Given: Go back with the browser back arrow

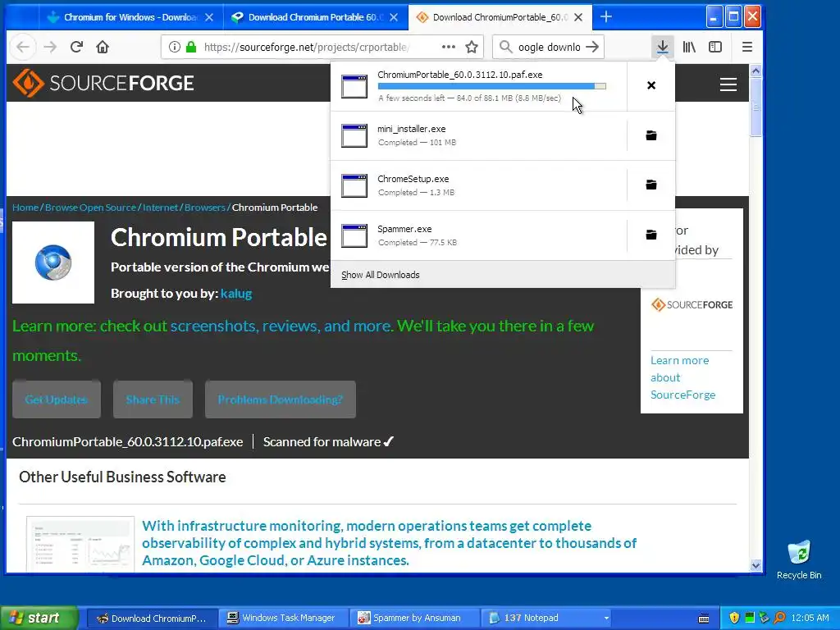Looking at the screenshot, I should (22, 47).
